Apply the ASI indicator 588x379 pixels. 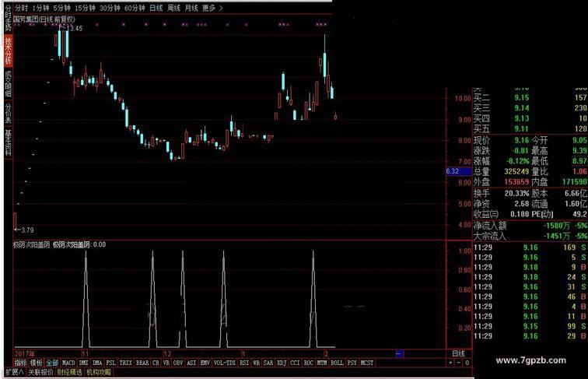[x=191, y=363]
